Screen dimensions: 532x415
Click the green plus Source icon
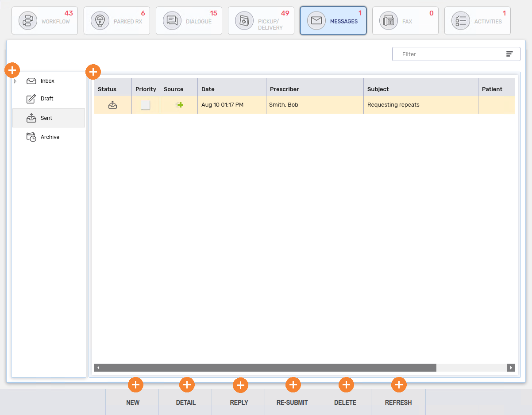tap(179, 105)
